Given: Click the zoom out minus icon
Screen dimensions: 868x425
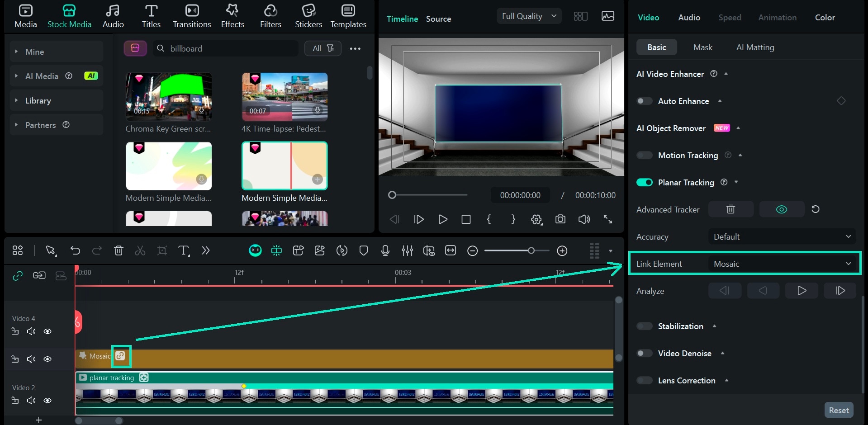Looking at the screenshot, I should point(472,251).
